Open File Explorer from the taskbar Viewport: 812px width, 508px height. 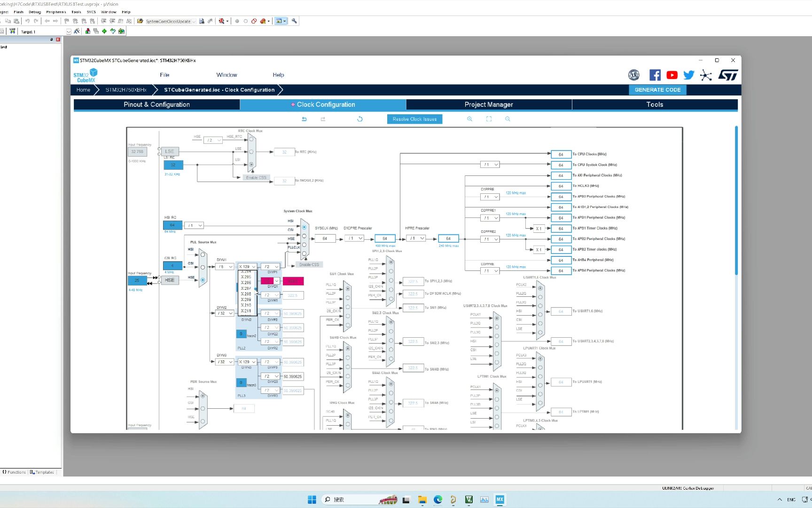tap(422, 500)
